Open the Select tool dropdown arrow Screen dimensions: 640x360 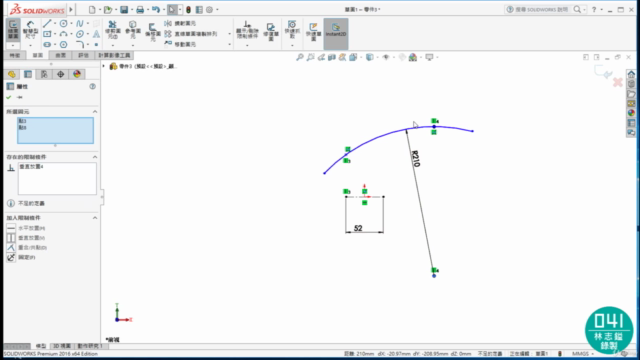(180, 9)
